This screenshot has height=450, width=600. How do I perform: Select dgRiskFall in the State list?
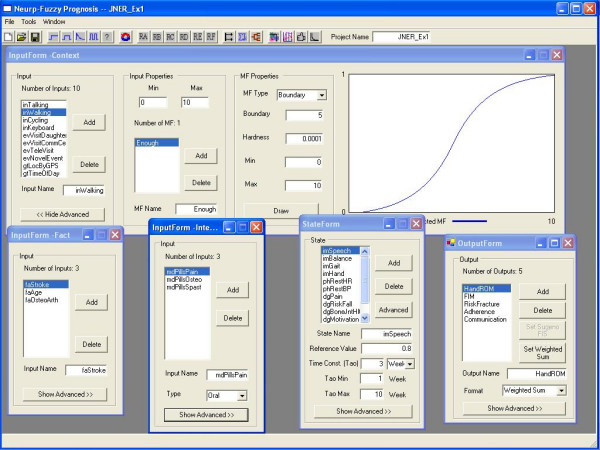click(341, 304)
